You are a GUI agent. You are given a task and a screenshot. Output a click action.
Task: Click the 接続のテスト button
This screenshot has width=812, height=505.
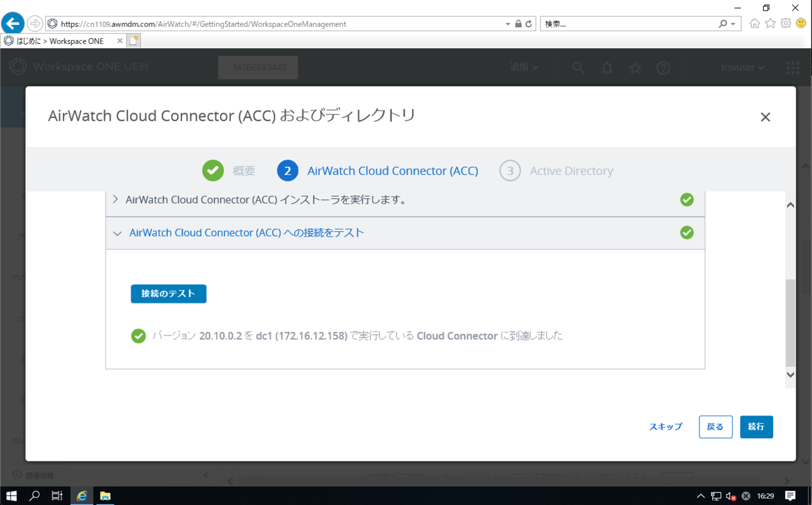pyautogui.click(x=168, y=294)
